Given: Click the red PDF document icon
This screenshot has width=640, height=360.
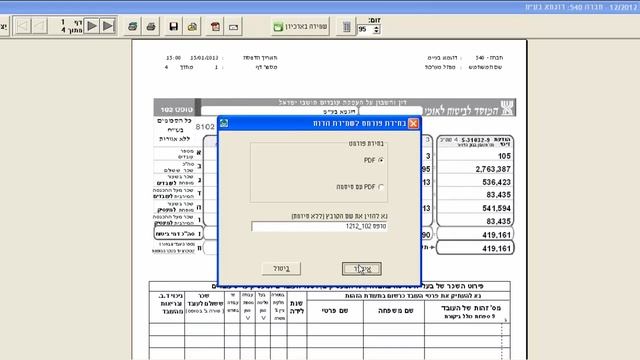Looking at the screenshot, I should point(215,27).
